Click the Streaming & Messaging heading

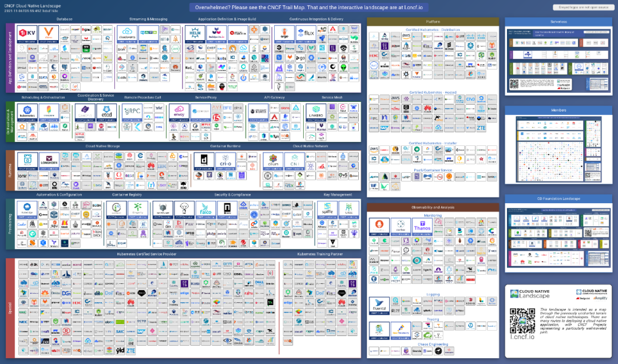pos(148,19)
